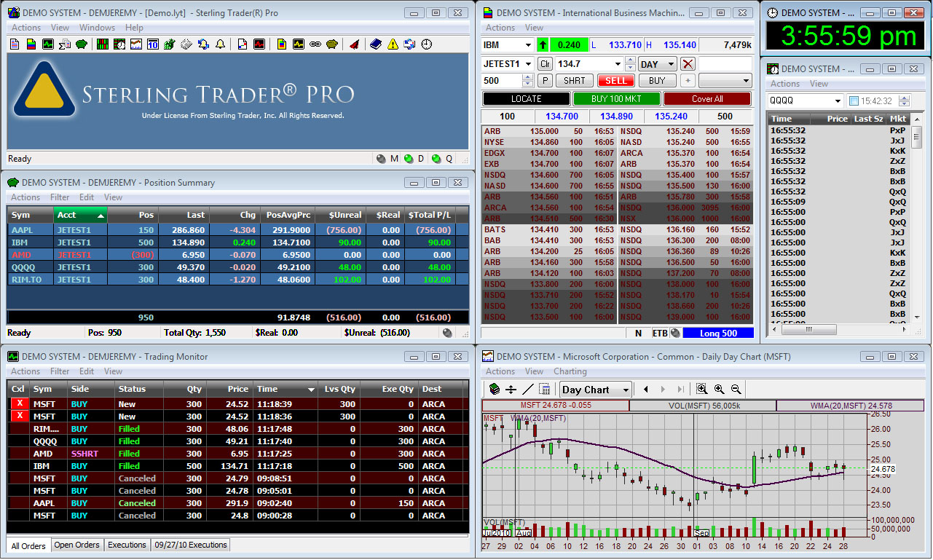Open the Filter menu in Position Summary
The height and width of the screenshot is (560, 933).
[60, 197]
